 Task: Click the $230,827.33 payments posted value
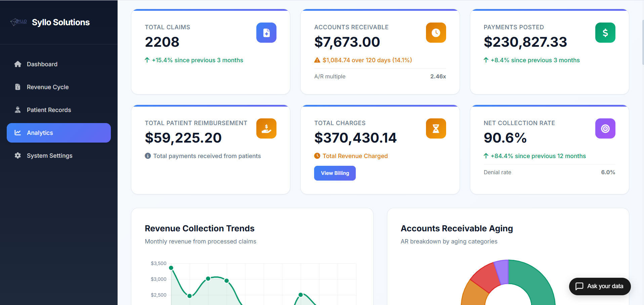tap(525, 42)
